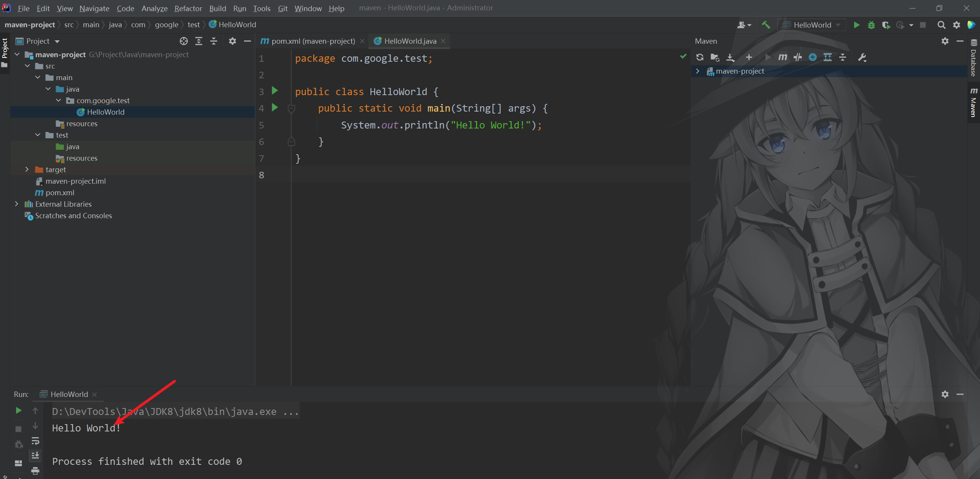Screen dimensions: 980x479
Task: Open the Refactor menu
Action: tap(188, 8)
